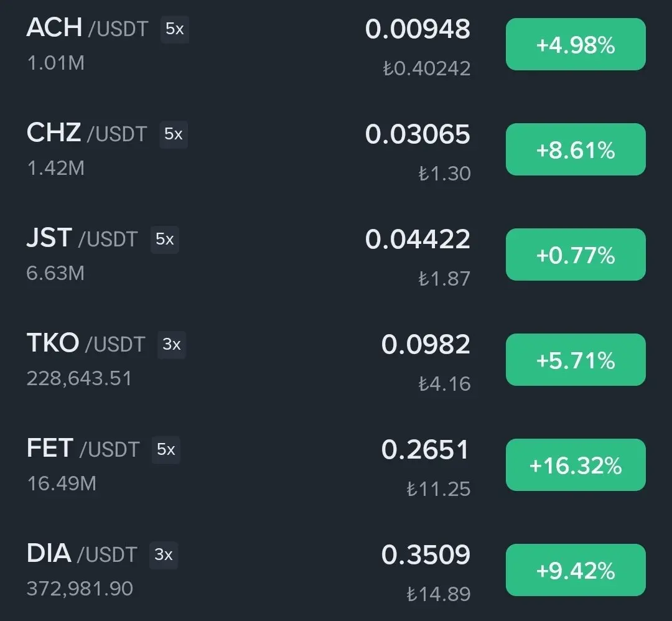The height and width of the screenshot is (621, 672).
Task: Click the FET price 0.2651
Action: click(425, 449)
